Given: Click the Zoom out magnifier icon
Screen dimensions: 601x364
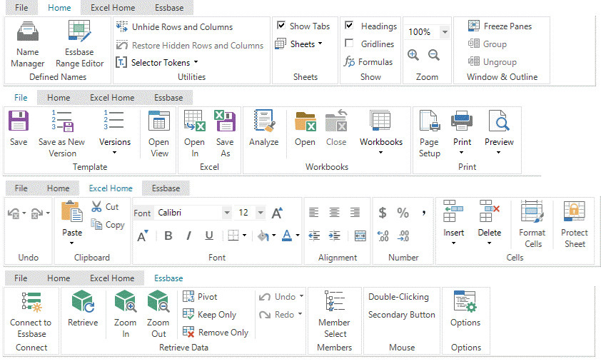Looking at the screenshot, I should click(434, 55).
